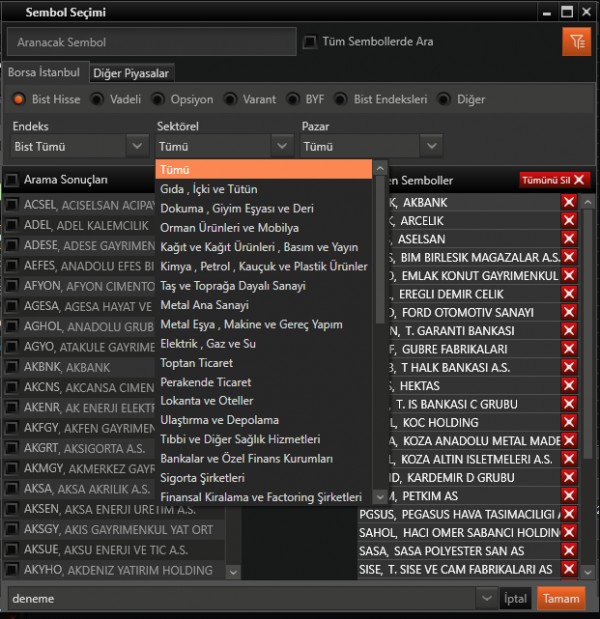Click selected symbols list scroll-down arrow
The width and height of the screenshot is (600, 619).
point(587,572)
